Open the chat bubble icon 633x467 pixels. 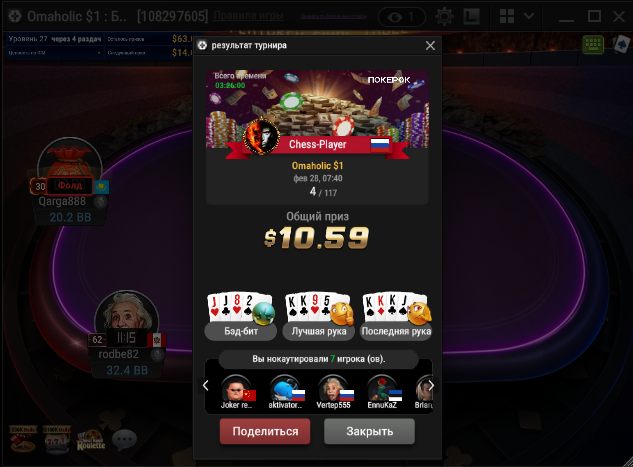tap(124, 440)
